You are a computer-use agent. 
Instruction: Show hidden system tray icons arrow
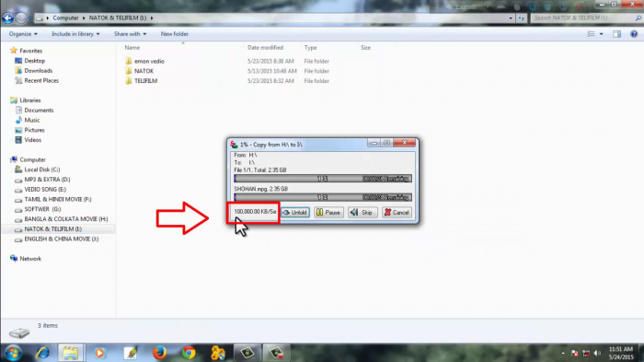[x=563, y=354]
